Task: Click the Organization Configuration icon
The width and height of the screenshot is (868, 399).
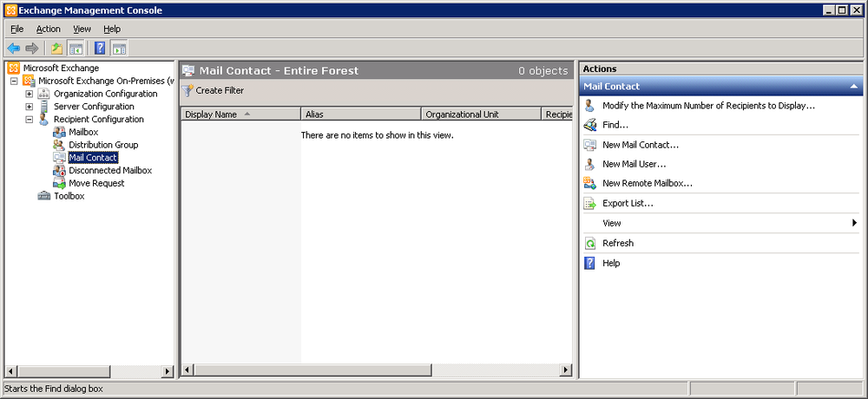Action: [x=43, y=94]
